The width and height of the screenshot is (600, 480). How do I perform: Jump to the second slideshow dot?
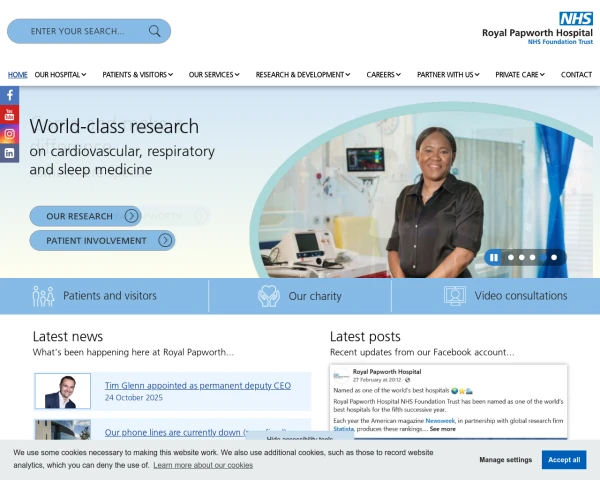pos(522,258)
